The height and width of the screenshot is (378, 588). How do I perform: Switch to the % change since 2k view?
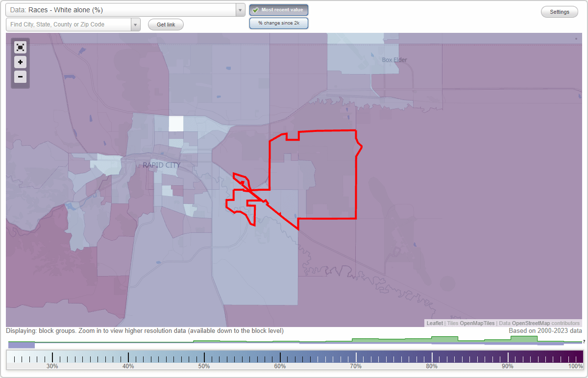tap(279, 23)
